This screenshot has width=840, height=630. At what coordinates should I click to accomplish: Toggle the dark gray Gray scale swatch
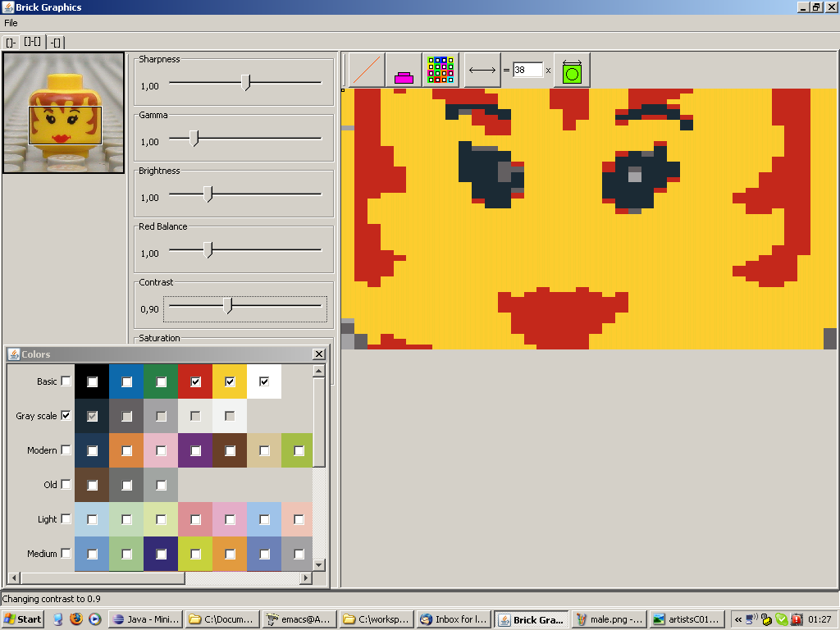pyautogui.click(x=126, y=416)
